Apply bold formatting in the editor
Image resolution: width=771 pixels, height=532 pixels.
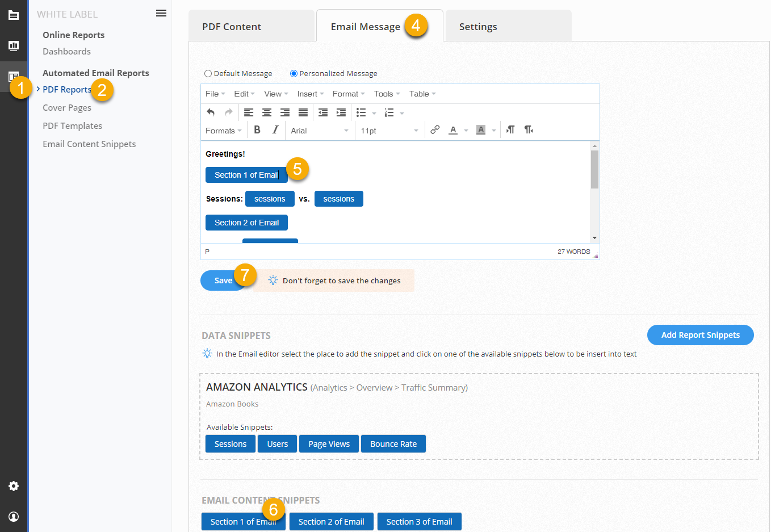click(257, 130)
